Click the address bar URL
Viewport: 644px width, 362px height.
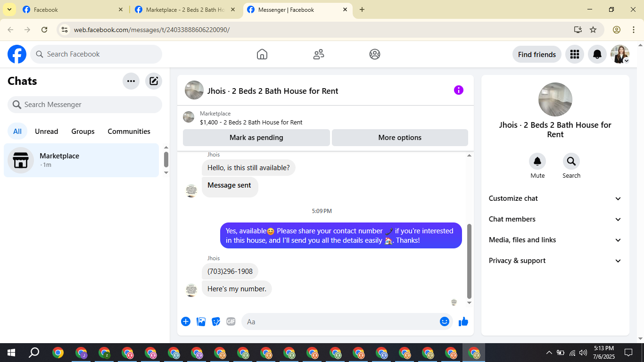(152, 30)
